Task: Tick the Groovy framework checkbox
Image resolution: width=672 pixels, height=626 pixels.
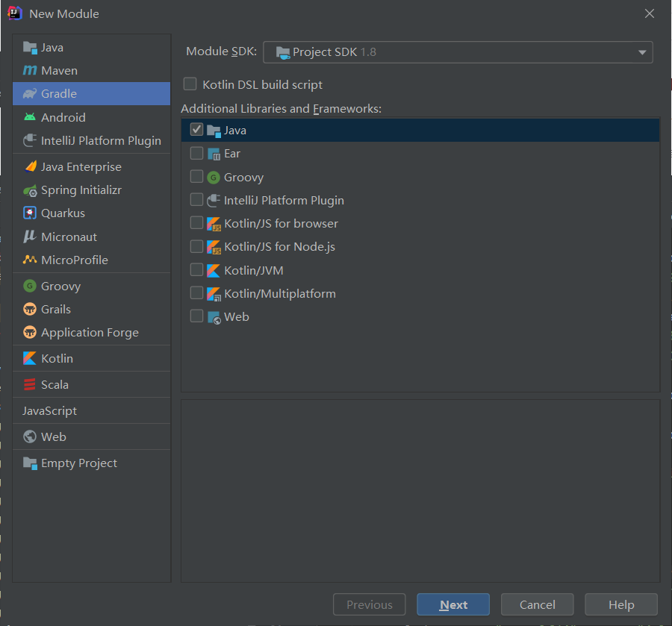Action: pos(196,176)
